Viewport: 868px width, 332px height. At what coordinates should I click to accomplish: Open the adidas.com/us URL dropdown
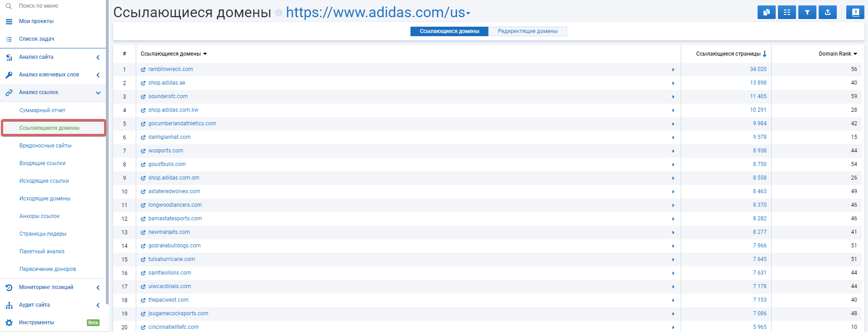(468, 14)
